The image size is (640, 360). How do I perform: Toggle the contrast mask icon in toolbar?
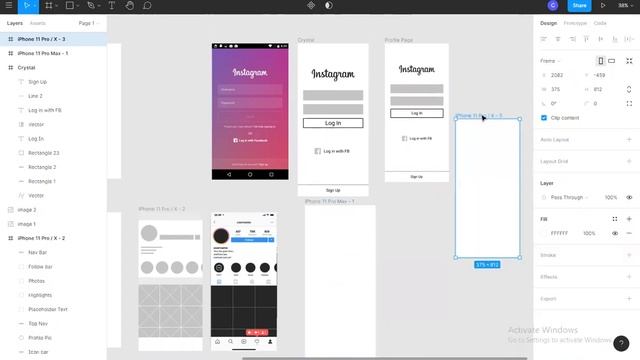329,6
